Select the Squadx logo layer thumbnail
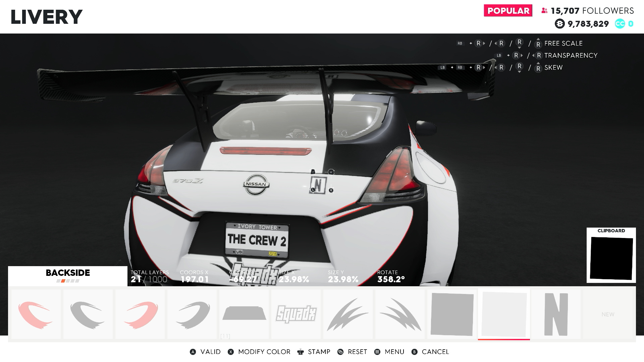The width and height of the screenshot is (644, 362). [296, 314]
